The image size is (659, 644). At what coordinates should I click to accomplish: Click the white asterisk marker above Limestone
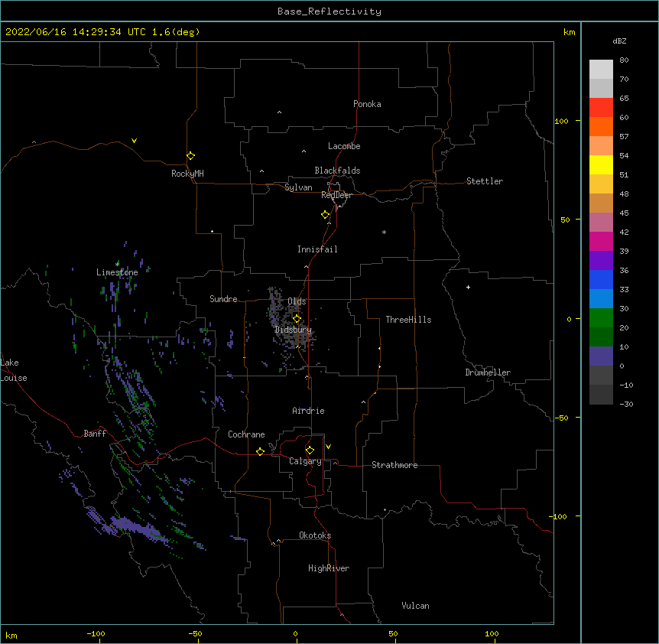tap(117, 264)
